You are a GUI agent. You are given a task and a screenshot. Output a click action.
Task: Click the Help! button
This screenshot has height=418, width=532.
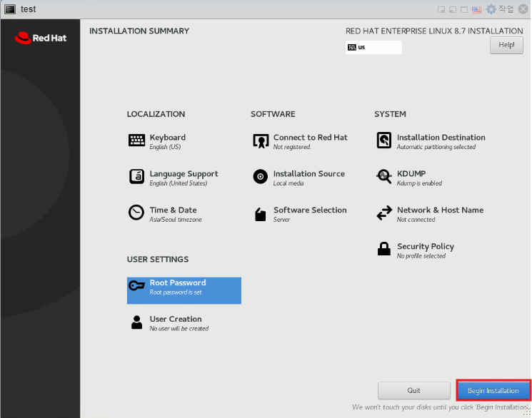[506, 45]
